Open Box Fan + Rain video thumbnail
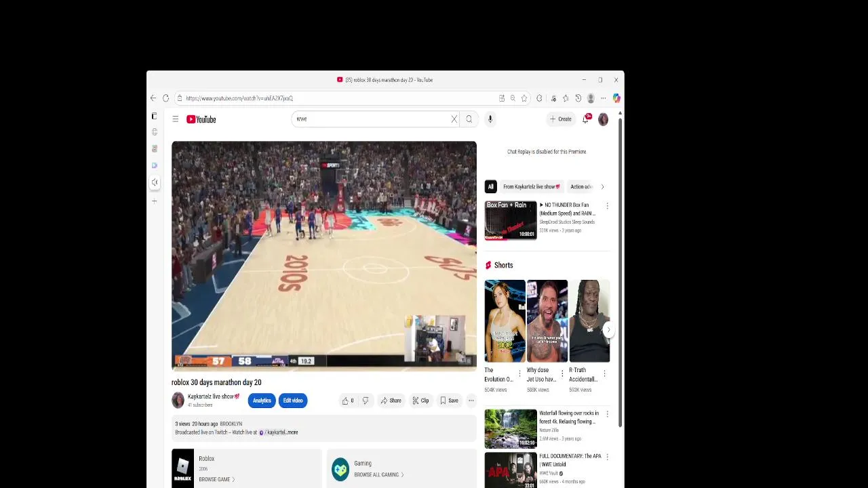Screen dimensions: 868x488 [x=511, y=220]
